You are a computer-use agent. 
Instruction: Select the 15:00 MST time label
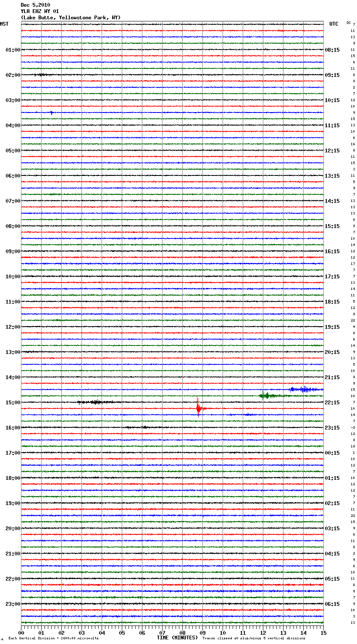pos(13,403)
